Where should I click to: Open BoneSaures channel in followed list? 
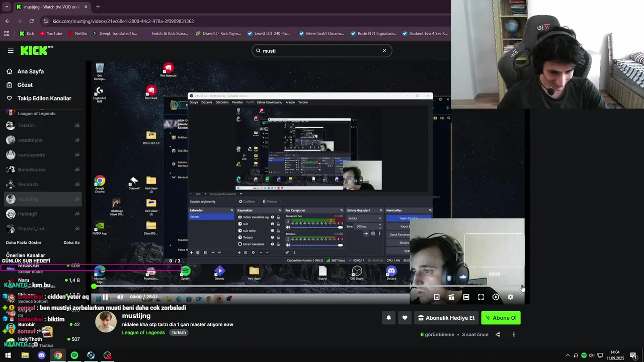coord(43,170)
